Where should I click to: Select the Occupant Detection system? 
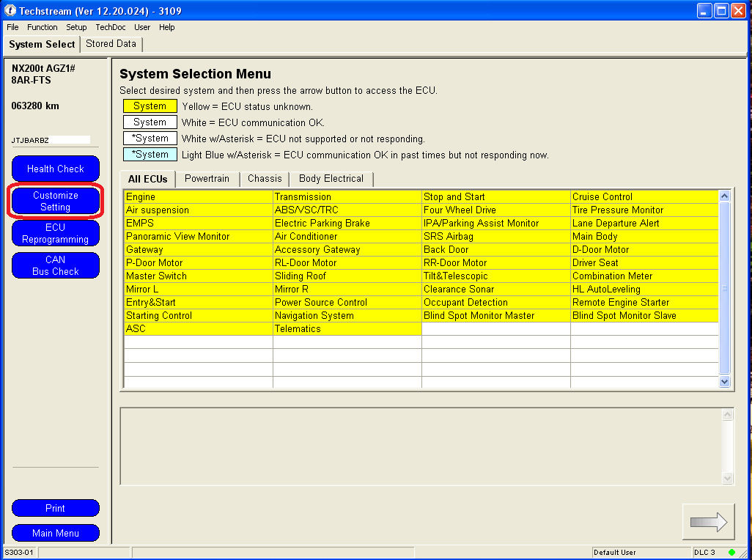click(496, 302)
